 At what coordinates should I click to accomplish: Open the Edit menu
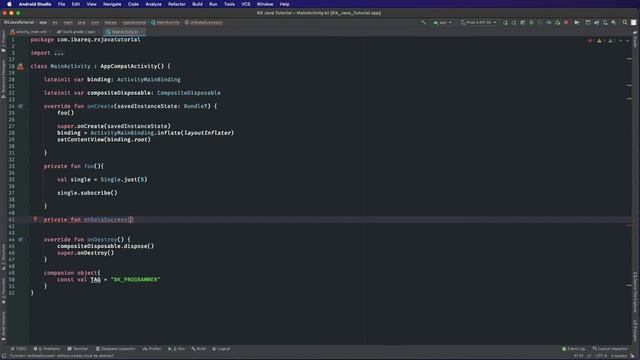tap(76, 4)
